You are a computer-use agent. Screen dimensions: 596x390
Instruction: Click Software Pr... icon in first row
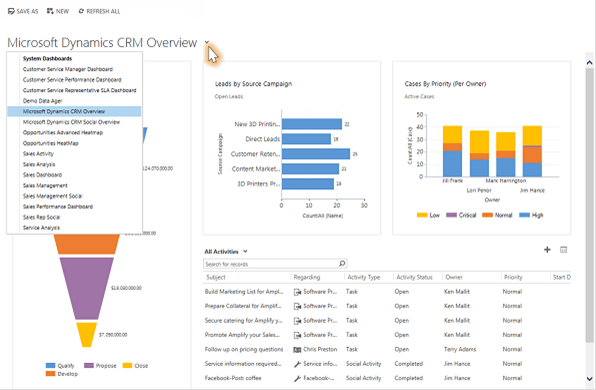297,292
